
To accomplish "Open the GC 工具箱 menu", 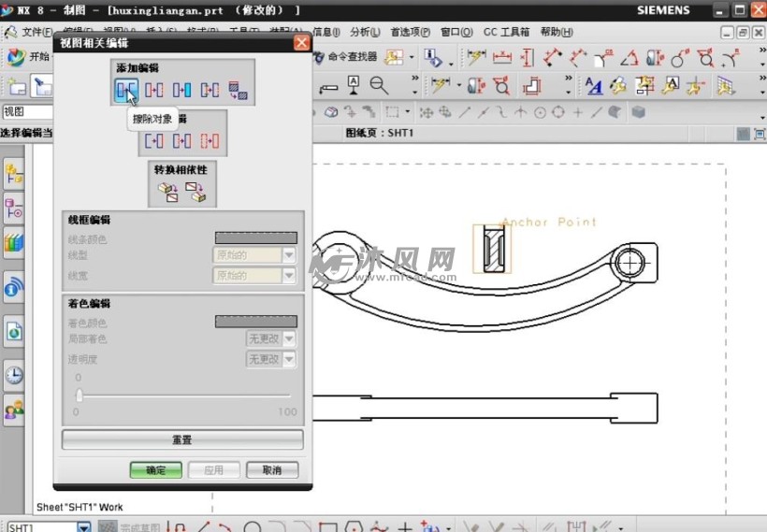I will pyautogui.click(x=506, y=33).
